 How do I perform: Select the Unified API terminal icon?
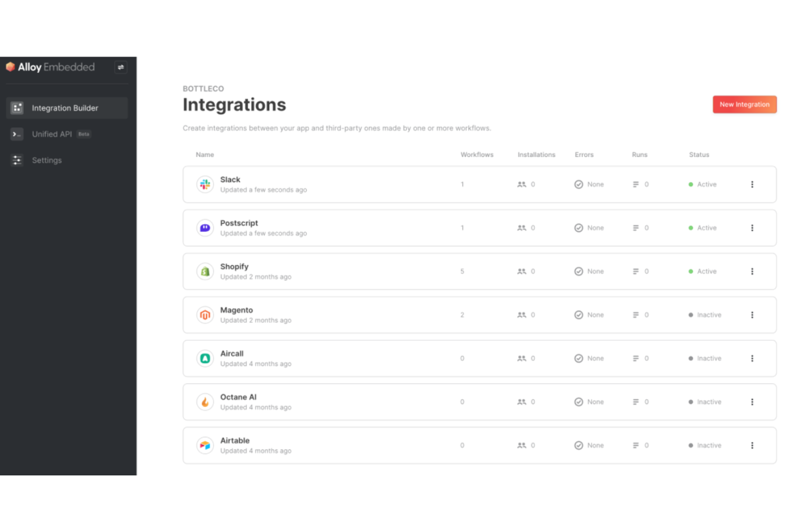tap(17, 134)
